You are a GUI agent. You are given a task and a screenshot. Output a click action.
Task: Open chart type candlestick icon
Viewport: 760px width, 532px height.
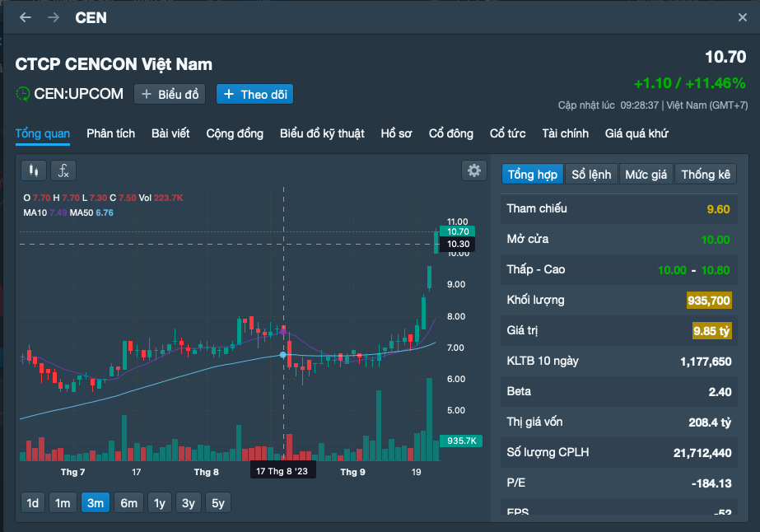[34, 170]
